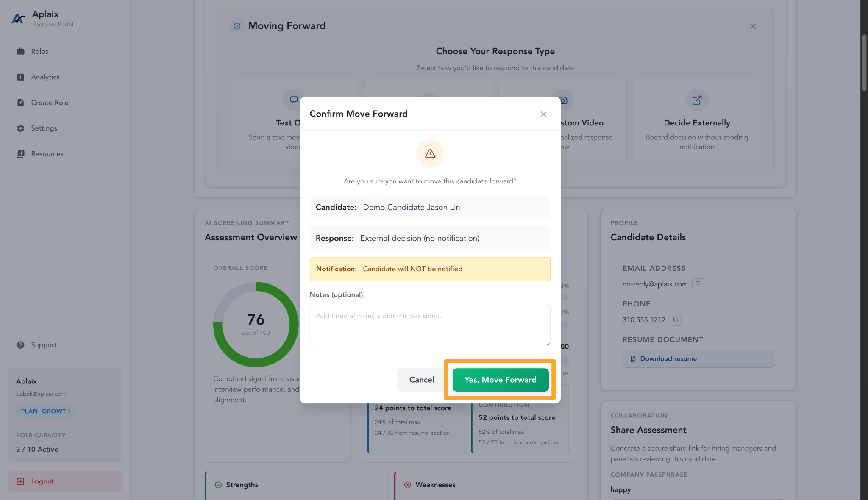Image resolution: width=868 pixels, height=500 pixels.
Task: Click the internal notes text area
Action: coord(430,325)
